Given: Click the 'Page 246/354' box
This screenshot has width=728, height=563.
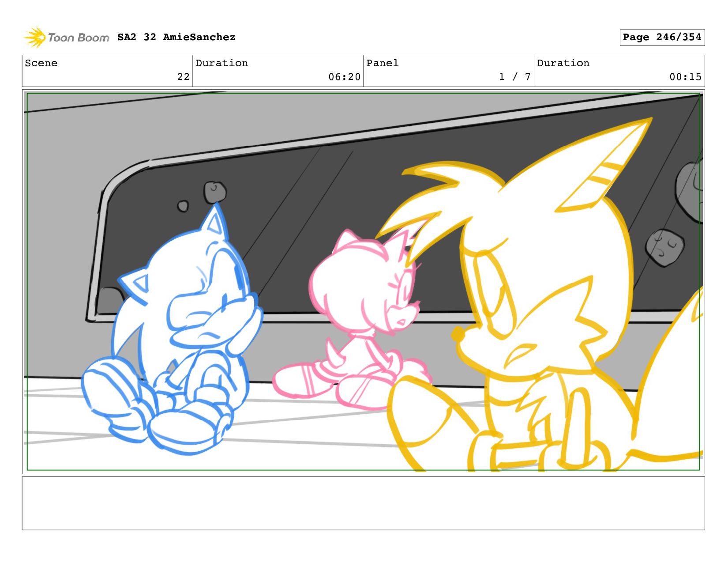Looking at the screenshot, I should [662, 38].
